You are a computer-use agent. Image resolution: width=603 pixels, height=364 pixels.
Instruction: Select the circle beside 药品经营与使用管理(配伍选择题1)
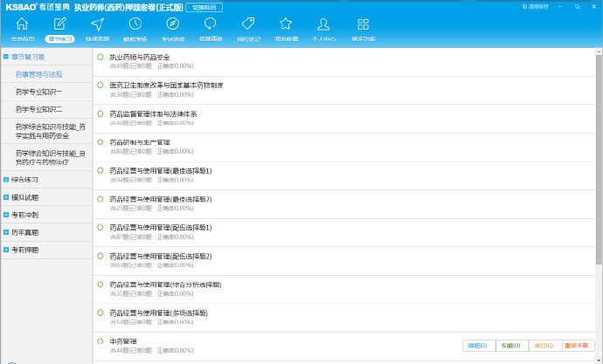100,227
